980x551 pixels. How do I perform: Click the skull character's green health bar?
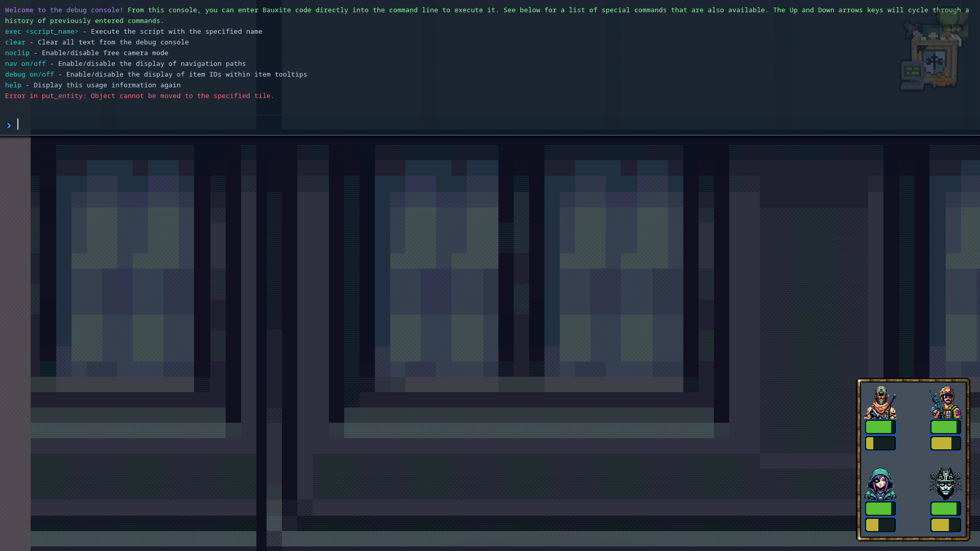pos(946,509)
